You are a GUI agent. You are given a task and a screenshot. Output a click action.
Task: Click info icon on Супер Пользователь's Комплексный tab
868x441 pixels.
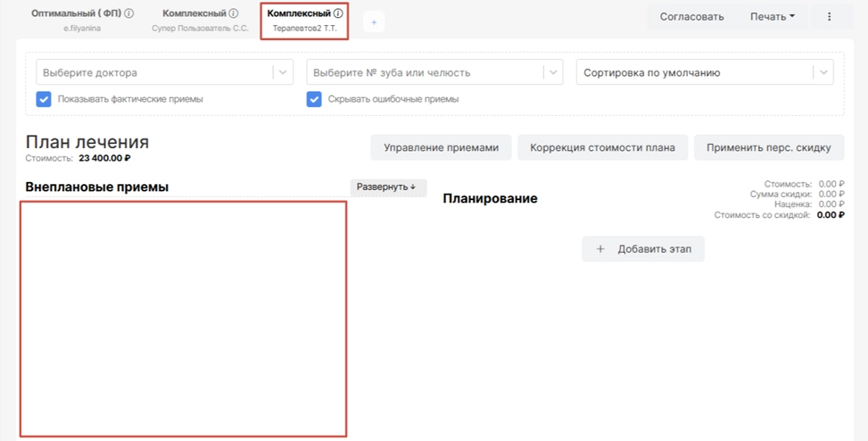click(x=234, y=14)
